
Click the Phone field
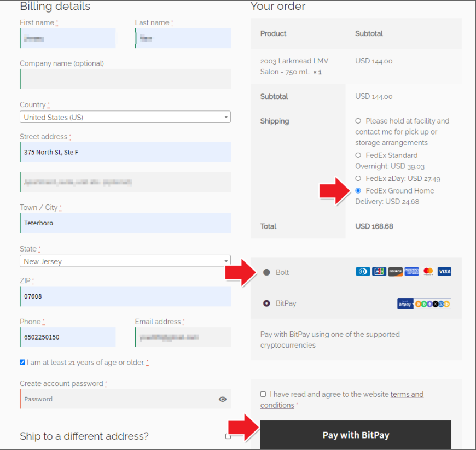click(68, 337)
